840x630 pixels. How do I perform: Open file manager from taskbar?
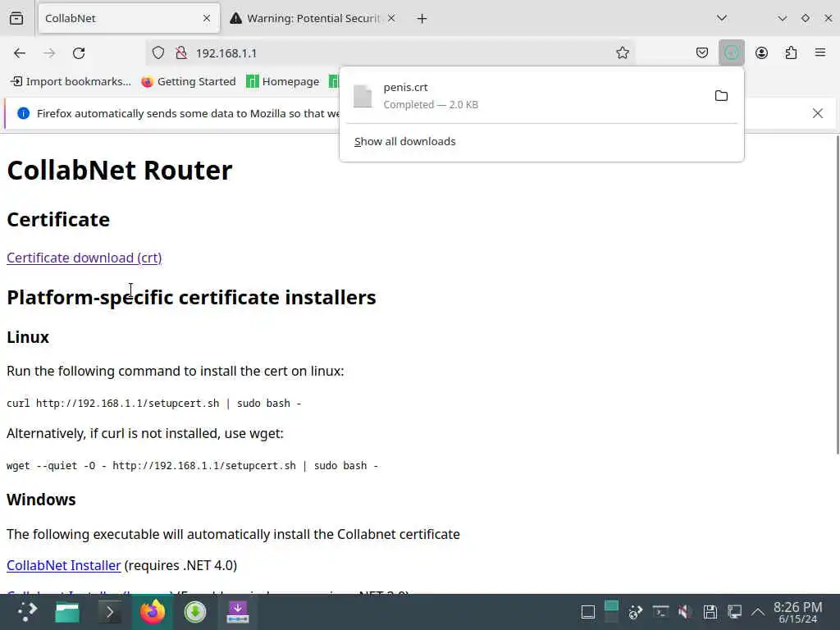coord(67,612)
